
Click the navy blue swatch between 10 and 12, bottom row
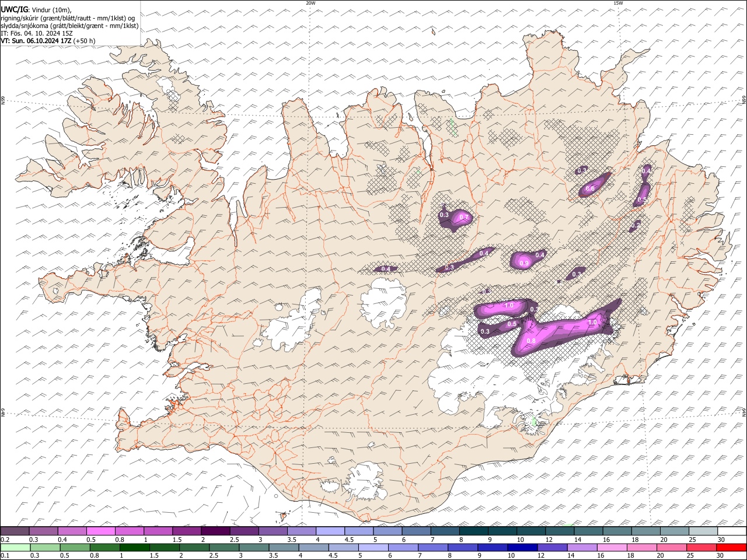click(522, 548)
